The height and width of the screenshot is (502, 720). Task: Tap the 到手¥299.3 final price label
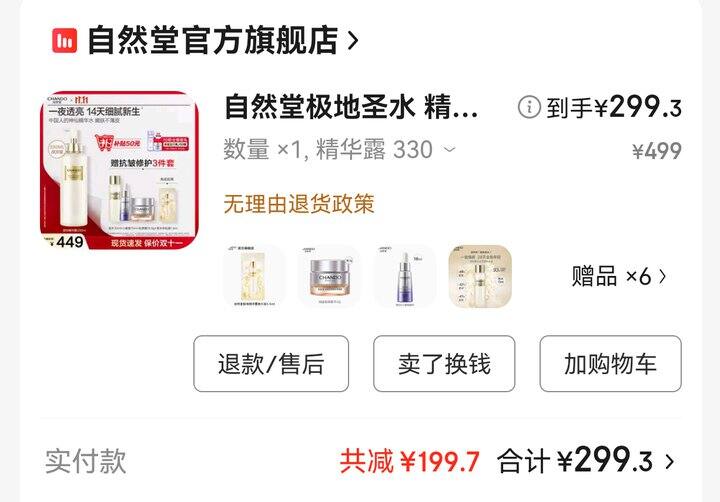(x=613, y=107)
